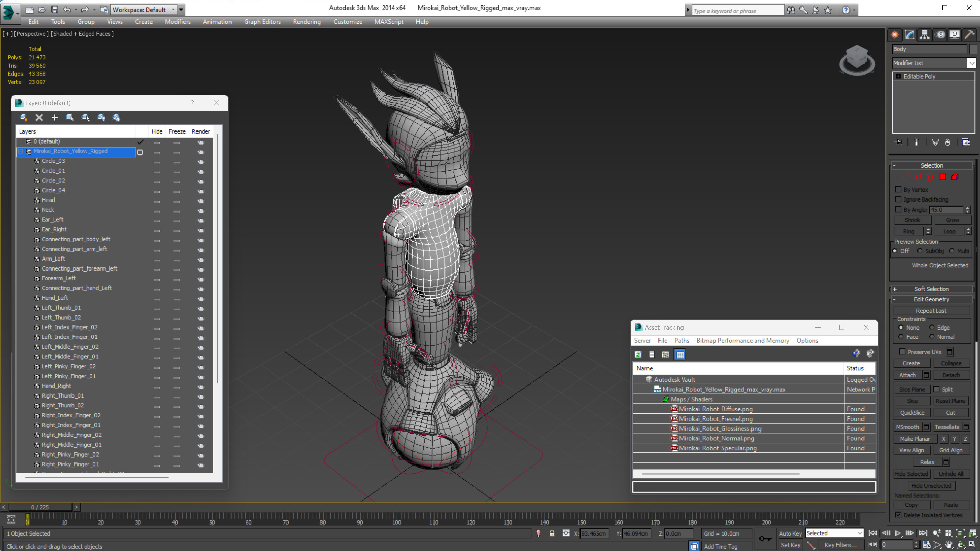Screen dimensions: 980x551
Task: Select Element sub-object level
Action: (x=955, y=177)
